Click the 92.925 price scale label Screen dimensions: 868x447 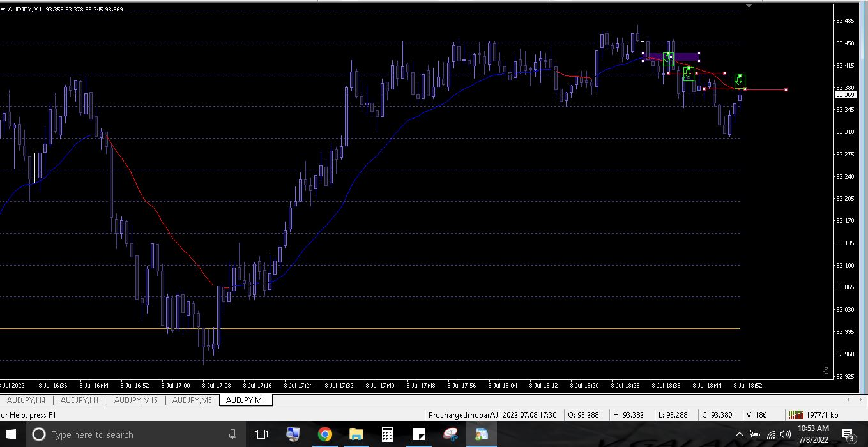tap(845, 377)
